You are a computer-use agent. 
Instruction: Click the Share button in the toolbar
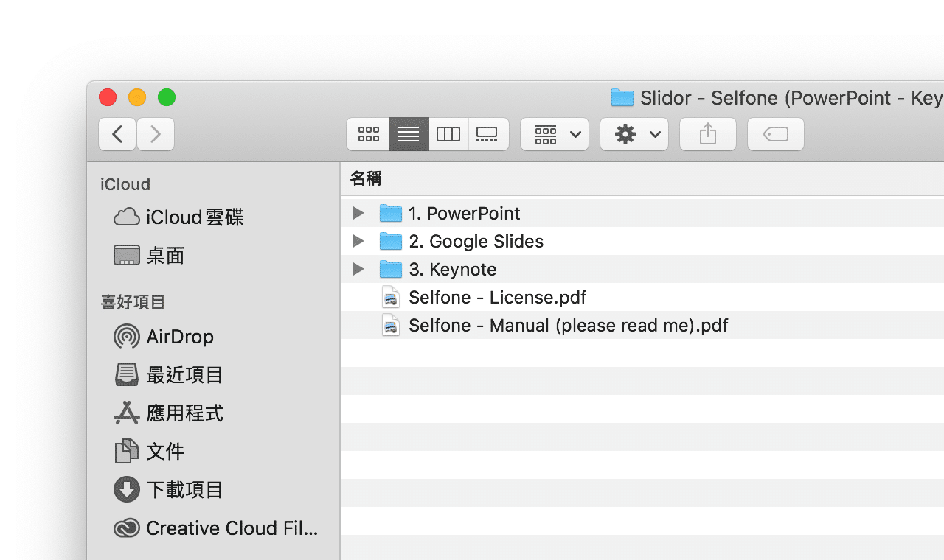707,134
